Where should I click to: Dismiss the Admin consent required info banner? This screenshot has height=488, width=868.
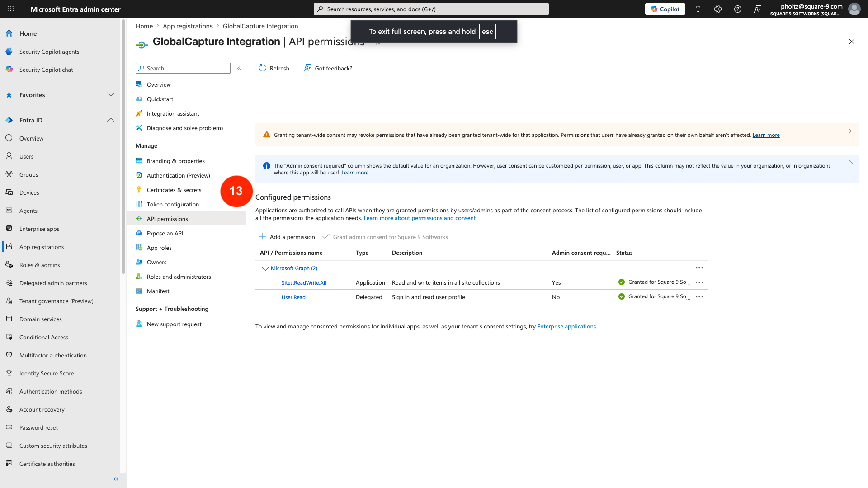[851, 162]
